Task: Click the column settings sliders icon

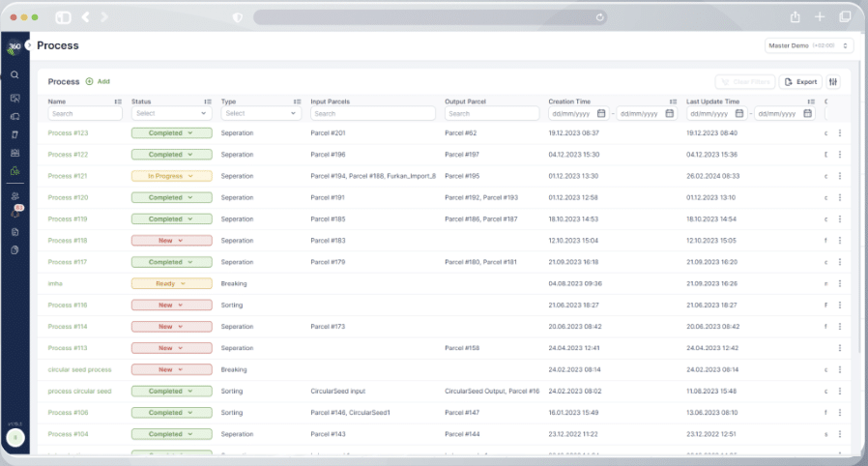Action: coord(834,82)
